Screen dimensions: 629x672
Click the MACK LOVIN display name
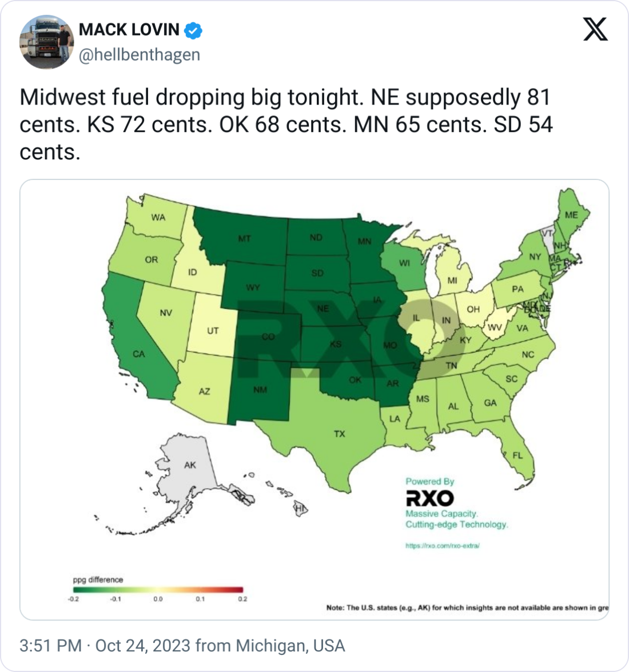pyautogui.click(x=129, y=29)
